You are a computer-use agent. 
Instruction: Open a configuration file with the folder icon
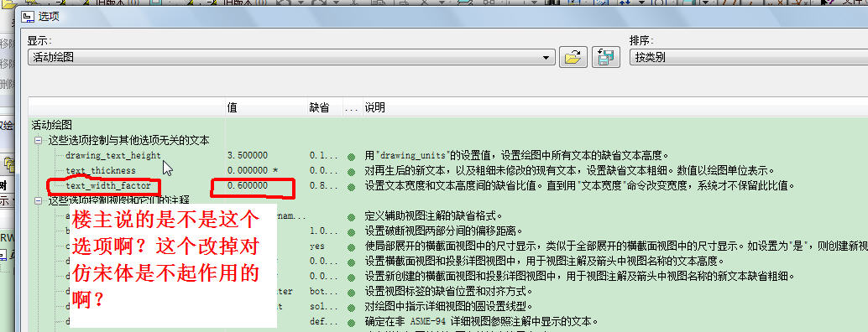(x=573, y=57)
